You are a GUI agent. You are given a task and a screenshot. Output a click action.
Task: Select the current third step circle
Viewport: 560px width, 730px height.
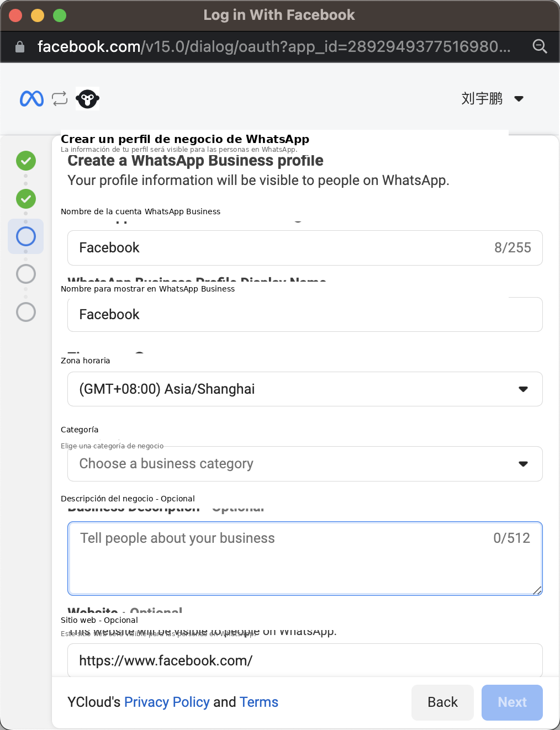26,236
